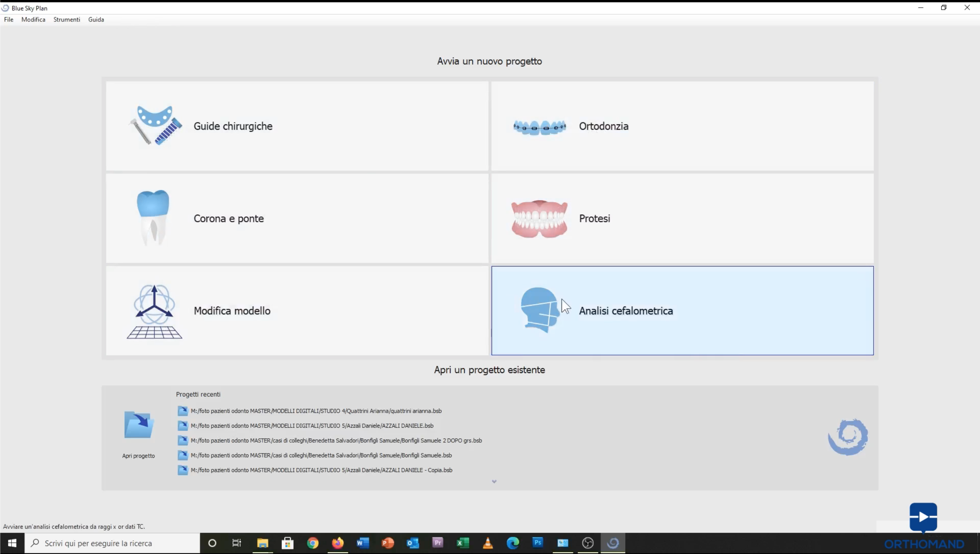980x554 pixels.
Task: Click the Apri progetto folder icon
Action: click(x=139, y=425)
